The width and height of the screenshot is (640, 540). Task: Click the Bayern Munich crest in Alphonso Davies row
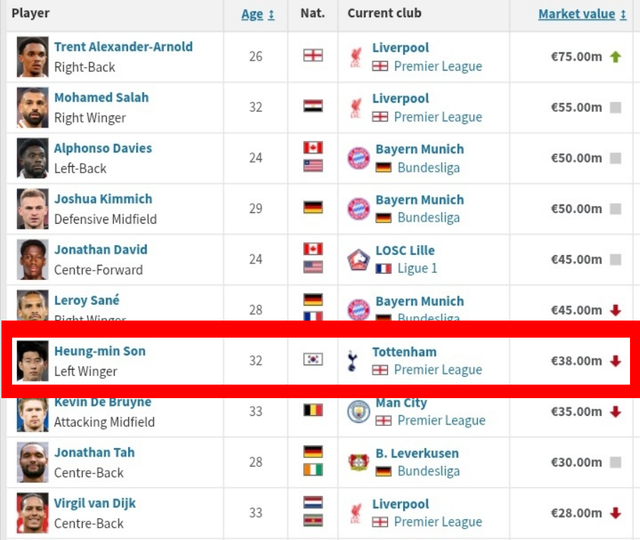(x=358, y=158)
